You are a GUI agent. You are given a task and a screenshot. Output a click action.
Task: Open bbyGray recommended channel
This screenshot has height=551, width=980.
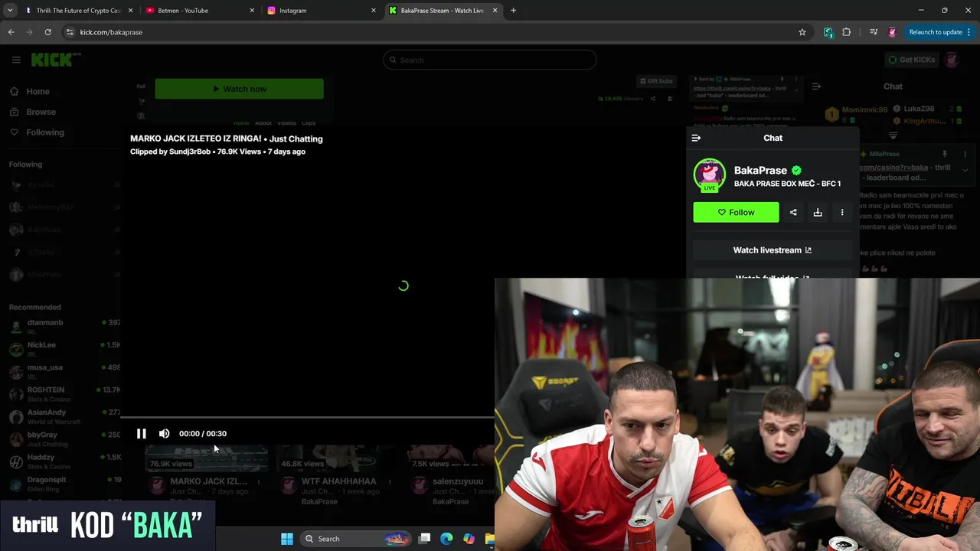click(64, 439)
